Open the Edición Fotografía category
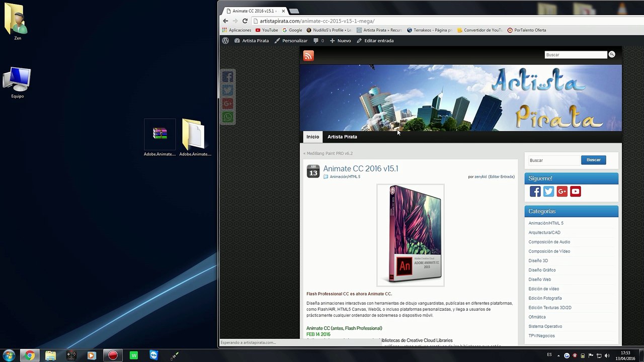The width and height of the screenshot is (644, 362). [545, 298]
